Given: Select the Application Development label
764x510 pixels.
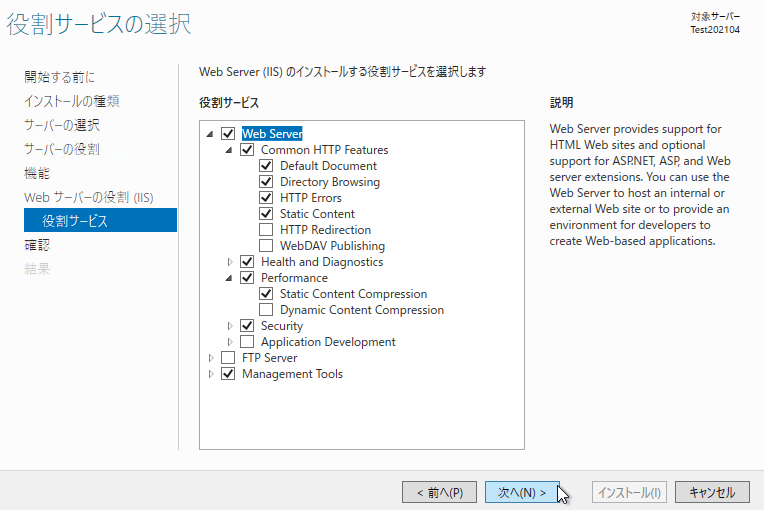Looking at the screenshot, I should [x=328, y=341].
